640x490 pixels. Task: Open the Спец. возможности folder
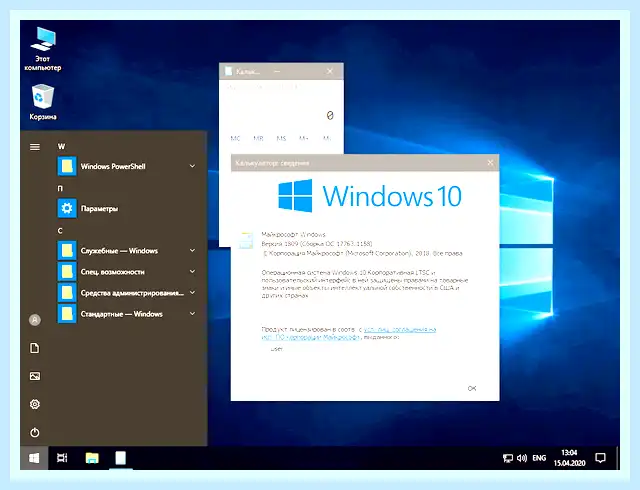127,272
